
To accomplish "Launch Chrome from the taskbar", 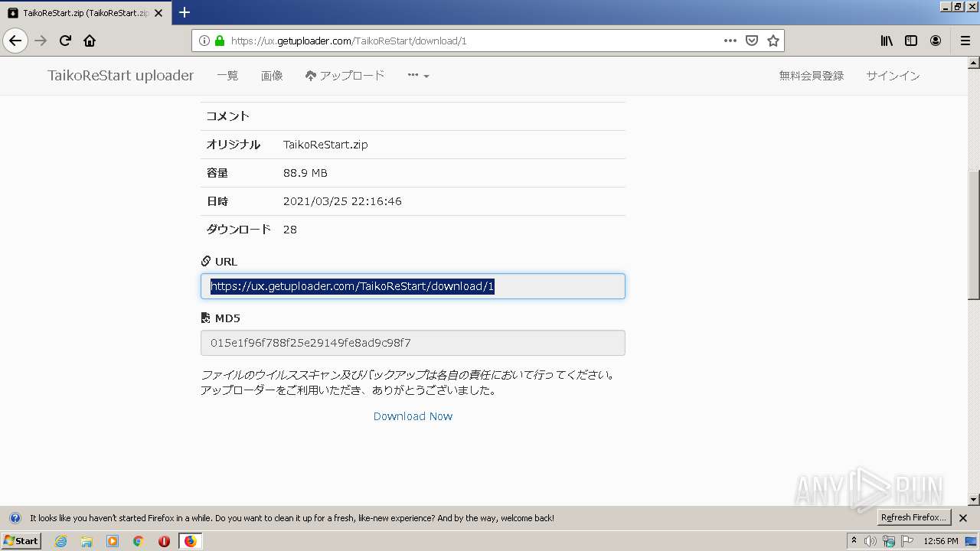I will [139, 541].
